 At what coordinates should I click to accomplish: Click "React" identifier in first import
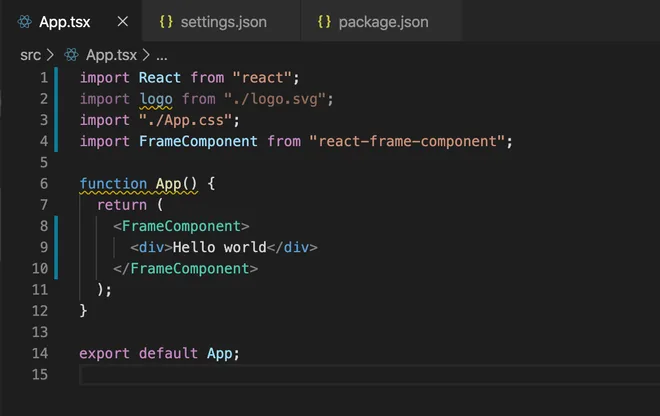click(160, 78)
